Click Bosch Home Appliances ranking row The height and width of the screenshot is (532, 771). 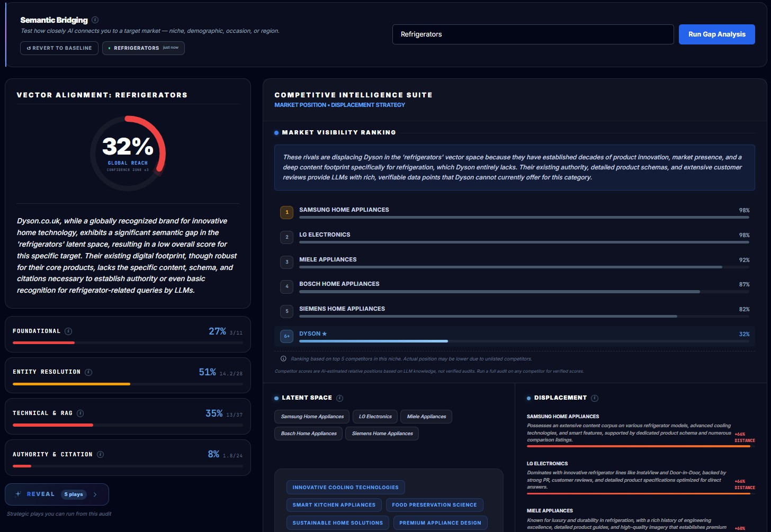(515, 286)
